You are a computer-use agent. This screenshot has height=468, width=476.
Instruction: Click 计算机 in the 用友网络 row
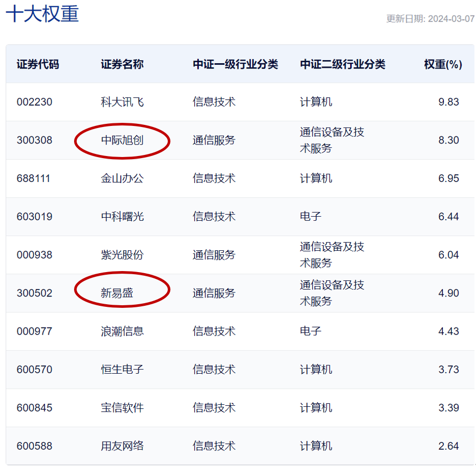(316, 446)
